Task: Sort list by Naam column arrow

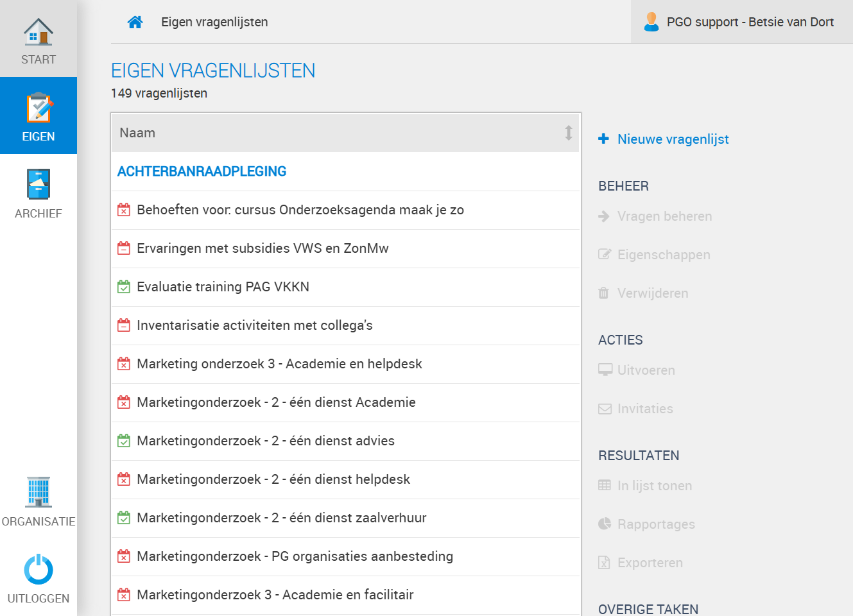Action: pos(569,133)
